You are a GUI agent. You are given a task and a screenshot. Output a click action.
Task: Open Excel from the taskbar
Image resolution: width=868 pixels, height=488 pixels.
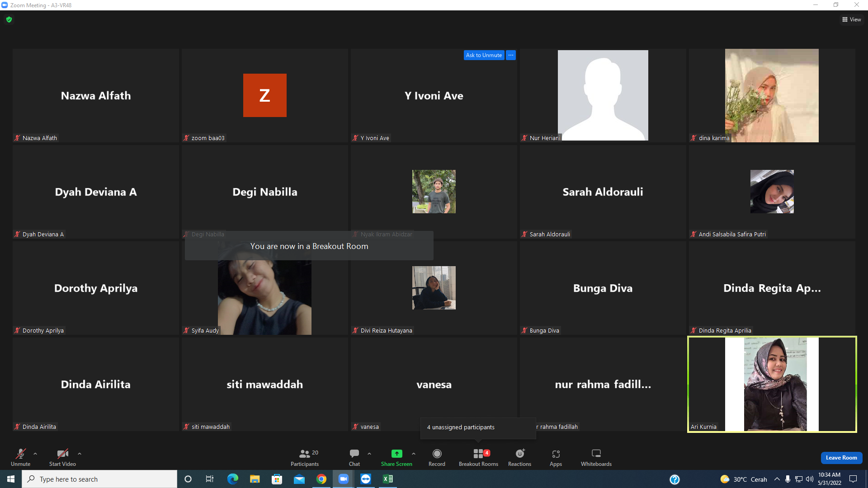coord(388,479)
